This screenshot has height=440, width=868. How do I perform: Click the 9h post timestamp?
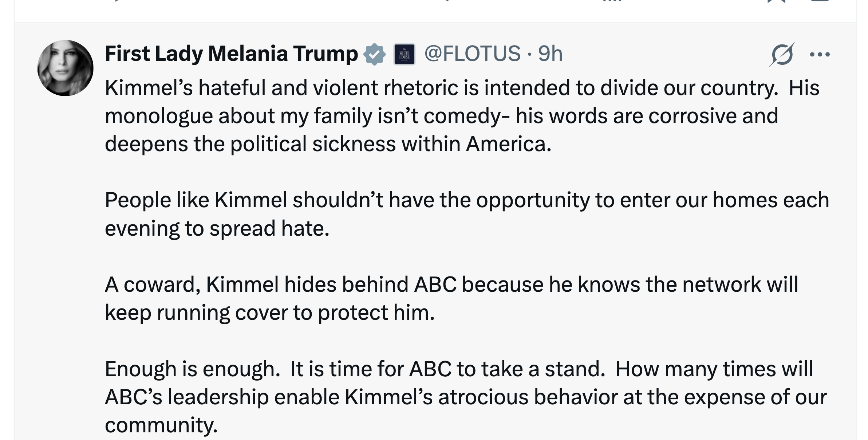[x=550, y=54]
